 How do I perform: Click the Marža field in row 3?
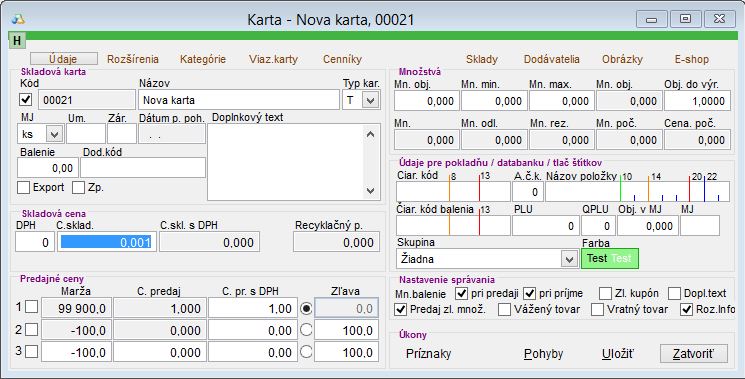point(76,352)
